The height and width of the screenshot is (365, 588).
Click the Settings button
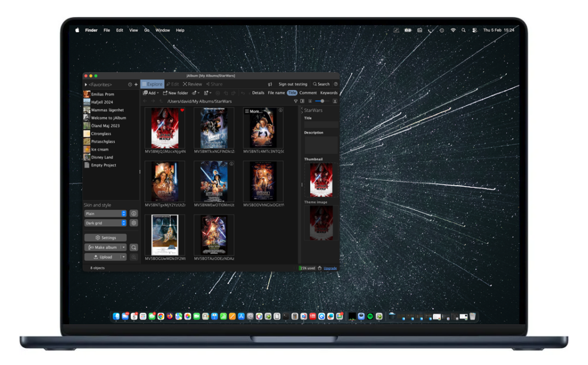pyautogui.click(x=106, y=237)
